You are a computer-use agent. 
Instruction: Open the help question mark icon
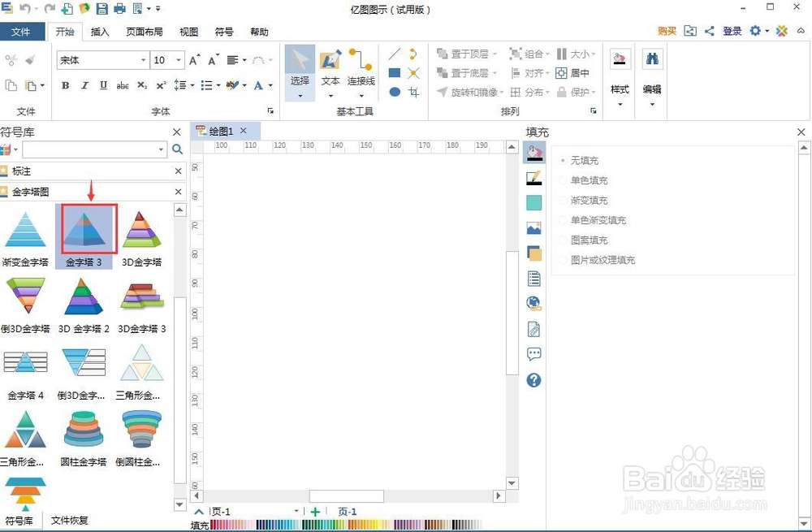click(x=533, y=378)
